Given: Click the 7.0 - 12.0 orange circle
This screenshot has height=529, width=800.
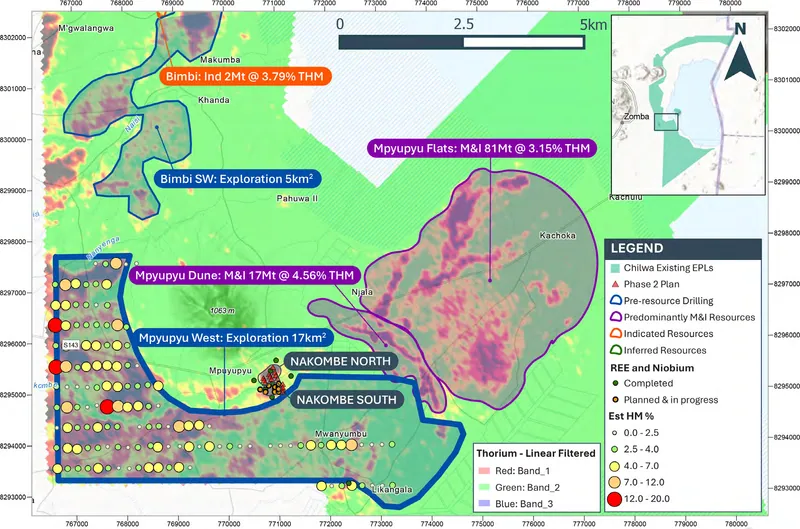Looking at the screenshot, I should tap(615, 482).
